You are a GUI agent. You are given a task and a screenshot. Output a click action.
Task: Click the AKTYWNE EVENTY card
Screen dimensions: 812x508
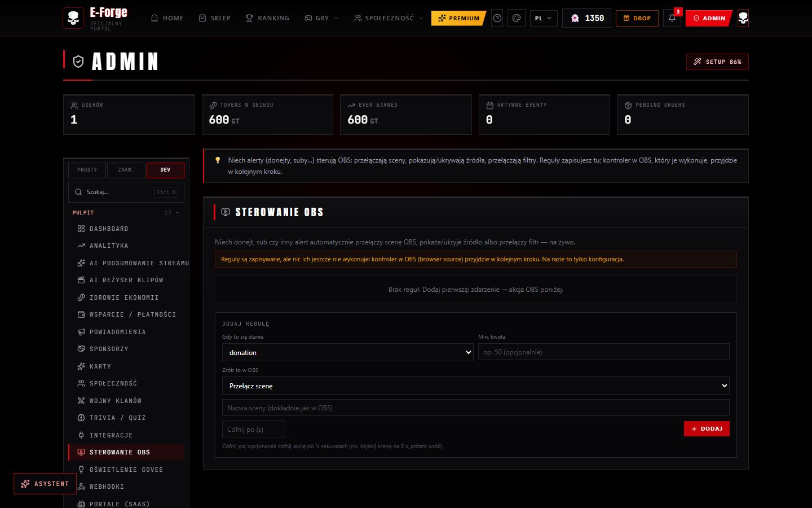pyautogui.click(x=544, y=115)
